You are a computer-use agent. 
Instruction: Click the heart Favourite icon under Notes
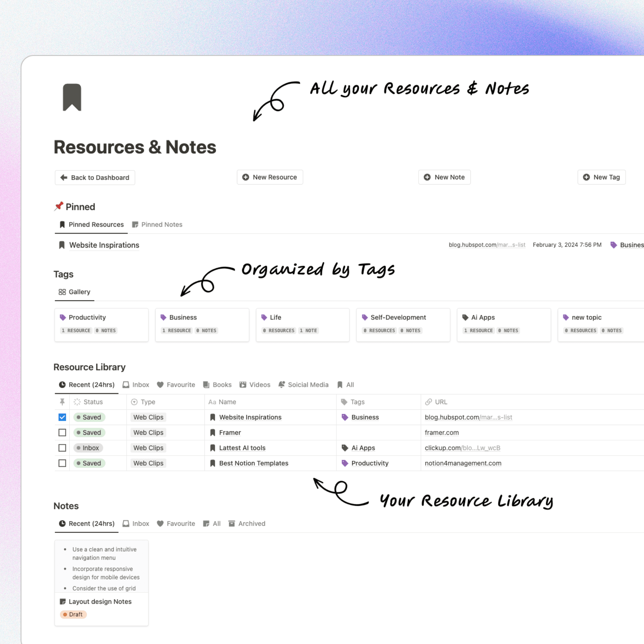[x=160, y=523]
